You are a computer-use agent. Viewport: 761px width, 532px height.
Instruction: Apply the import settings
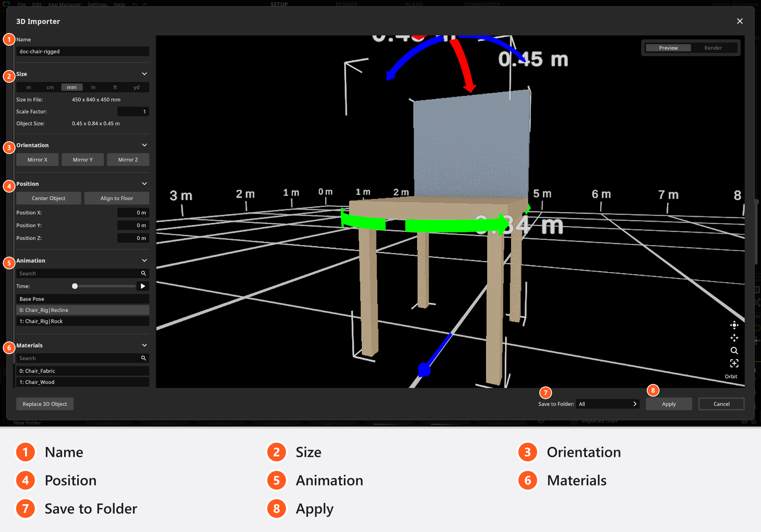pos(669,404)
